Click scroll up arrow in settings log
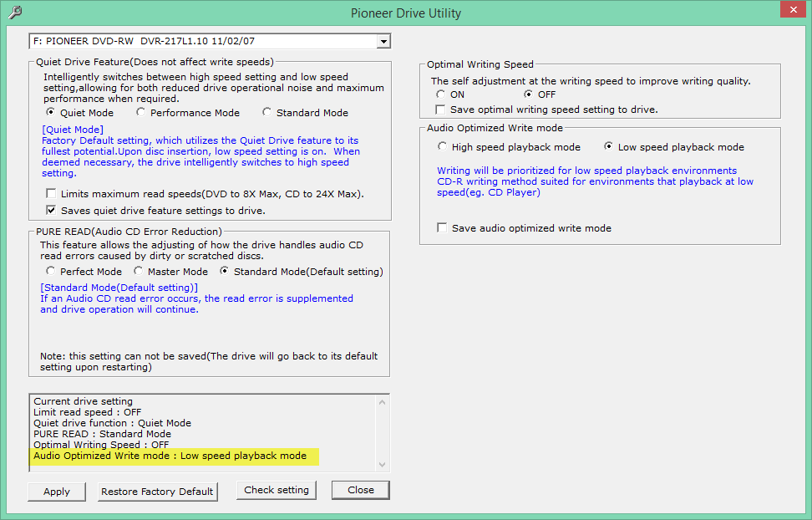Viewport: 812px width, 520px height. tap(382, 402)
